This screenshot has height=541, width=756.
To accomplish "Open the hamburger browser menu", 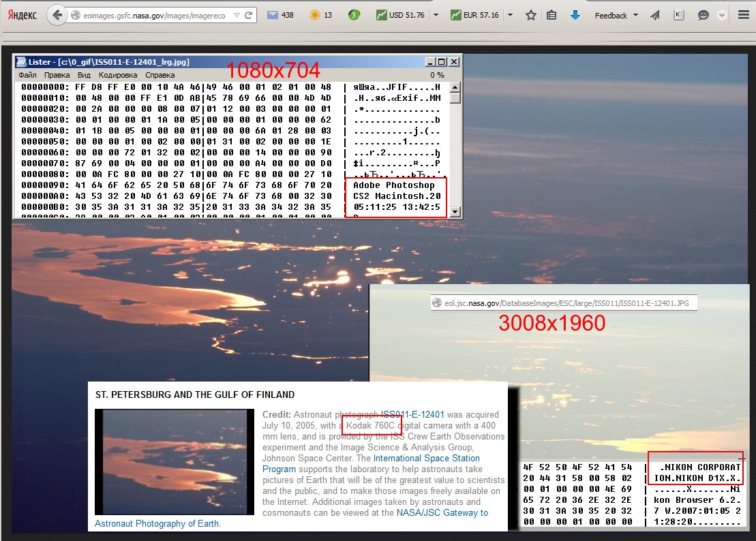I will coord(744,15).
